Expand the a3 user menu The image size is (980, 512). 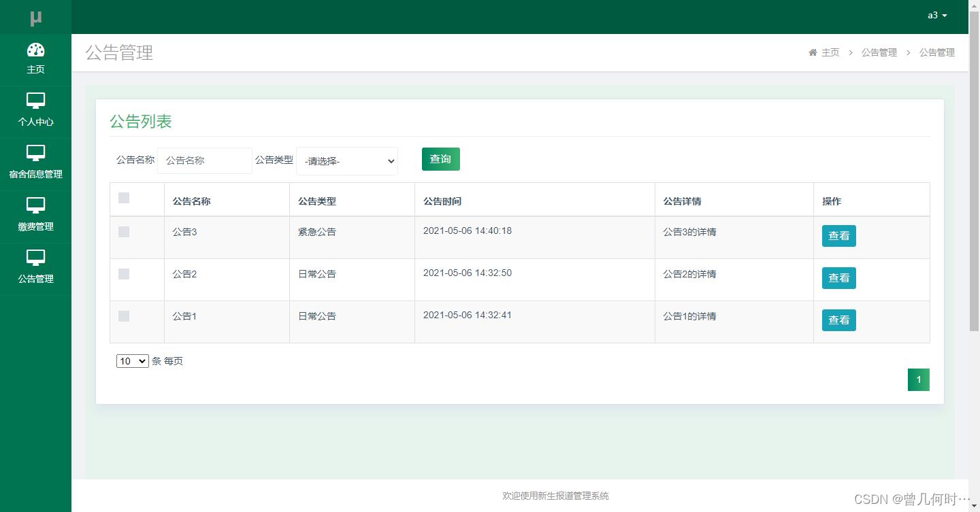click(937, 15)
